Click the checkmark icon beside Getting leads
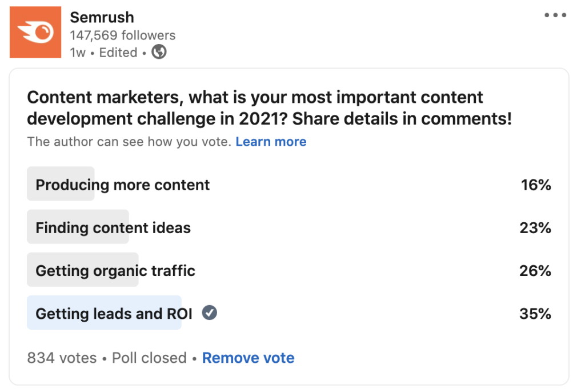Image resolution: width=577 pixels, height=392 pixels. coord(210,313)
